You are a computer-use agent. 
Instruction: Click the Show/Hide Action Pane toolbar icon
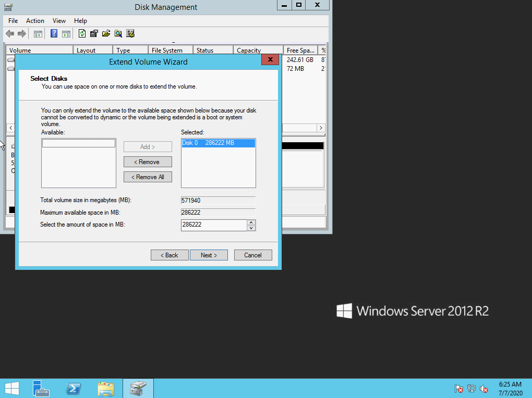click(66, 33)
